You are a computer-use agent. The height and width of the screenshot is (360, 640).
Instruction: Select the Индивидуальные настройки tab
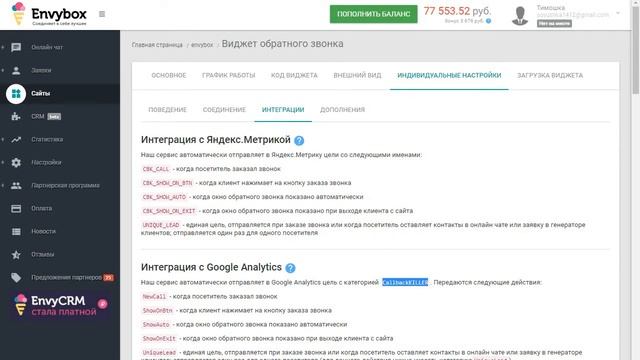[449, 76]
